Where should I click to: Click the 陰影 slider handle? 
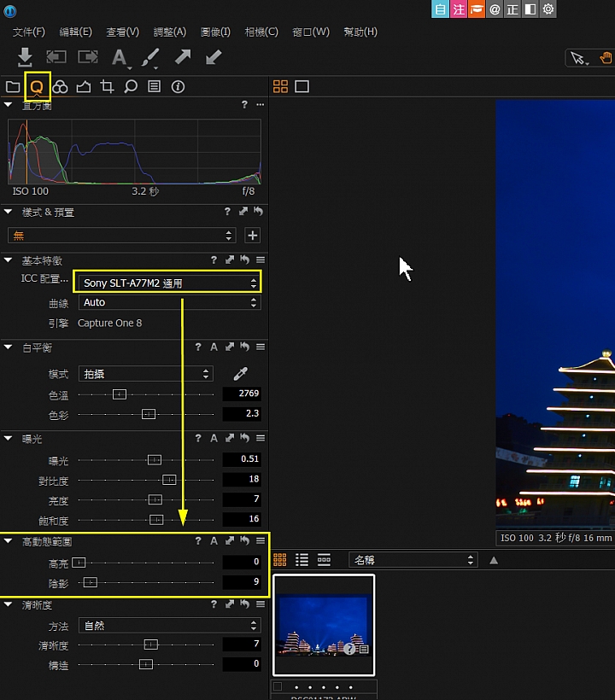[91, 582]
